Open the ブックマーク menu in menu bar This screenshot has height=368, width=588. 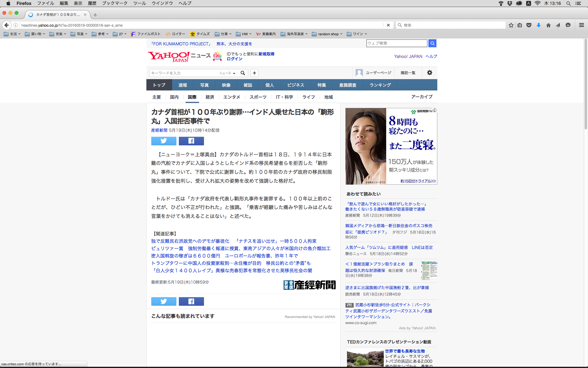[115, 3]
